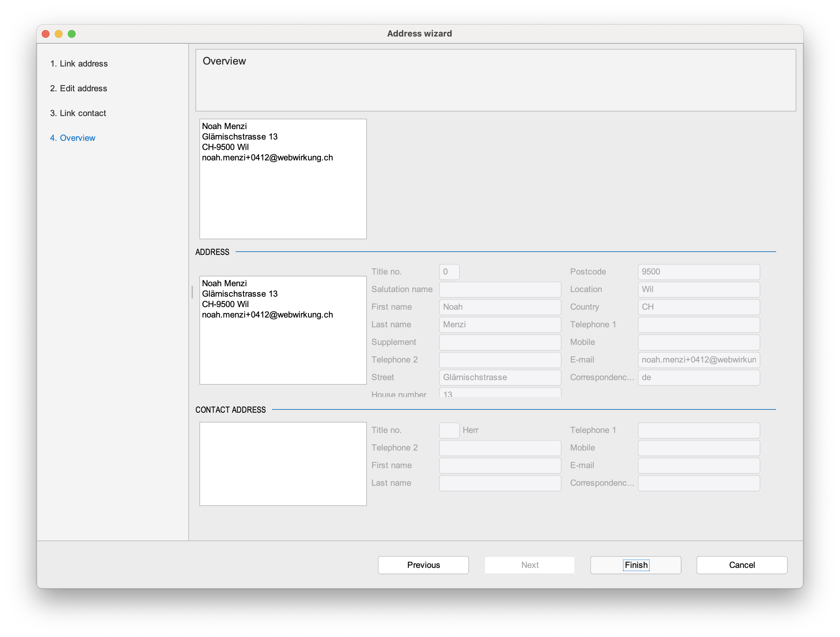Click the address Location field
Screen dimensions: 840x637
698,289
